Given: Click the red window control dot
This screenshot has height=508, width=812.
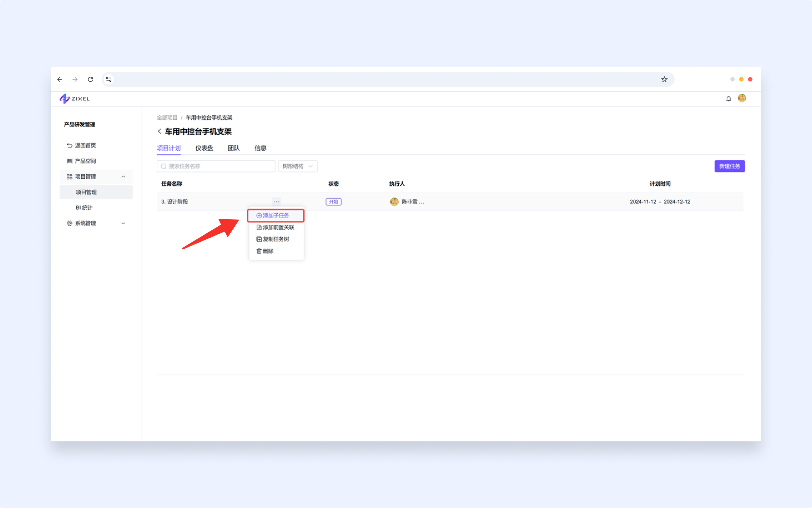Looking at the screenshot, I should coord(750,79).
